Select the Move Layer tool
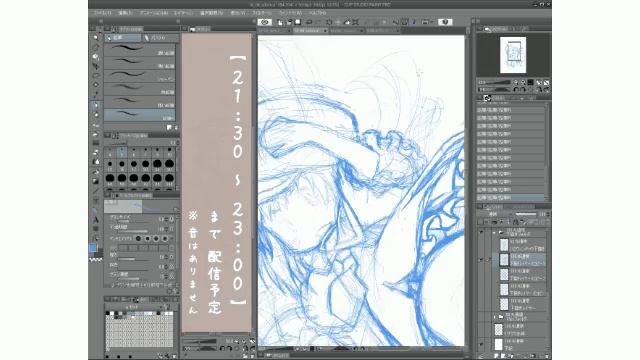Image resolution: width=640 pixels, height=360 pixels. [96, 66]
